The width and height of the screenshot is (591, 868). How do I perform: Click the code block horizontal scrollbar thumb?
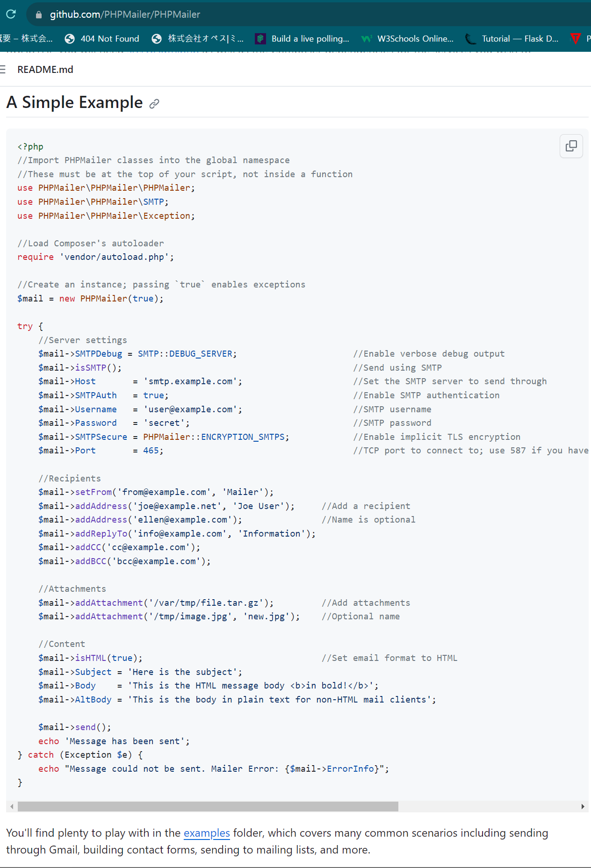208,806
